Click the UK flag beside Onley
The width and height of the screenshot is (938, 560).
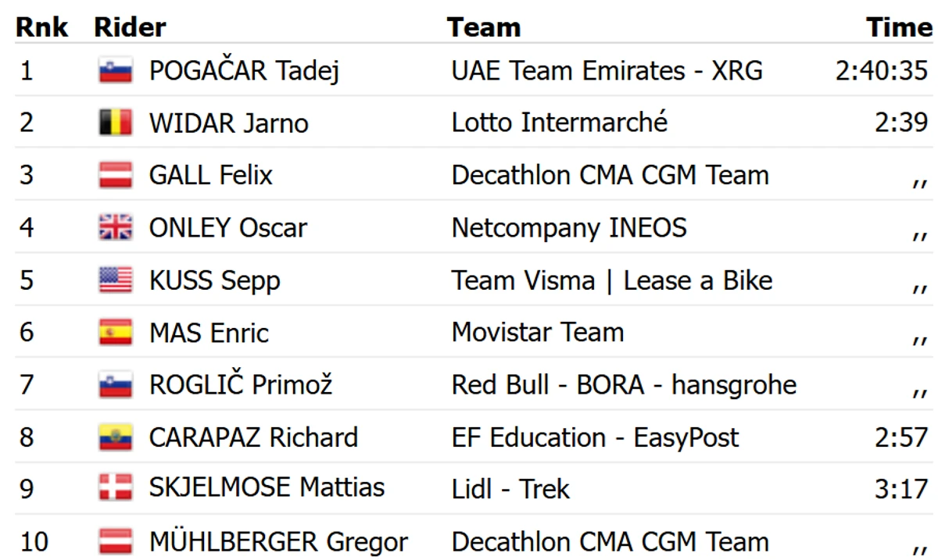[116, 227]
